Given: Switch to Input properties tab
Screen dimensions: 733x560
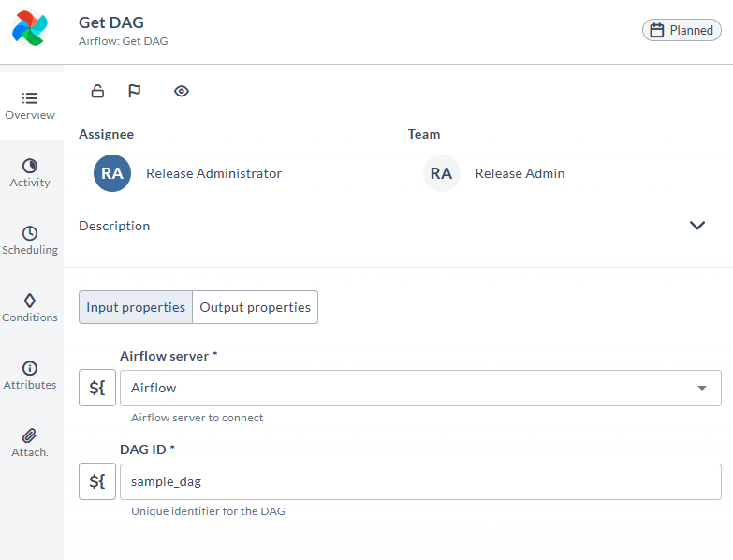Looking at the screenshot, I should click(136, 307).
